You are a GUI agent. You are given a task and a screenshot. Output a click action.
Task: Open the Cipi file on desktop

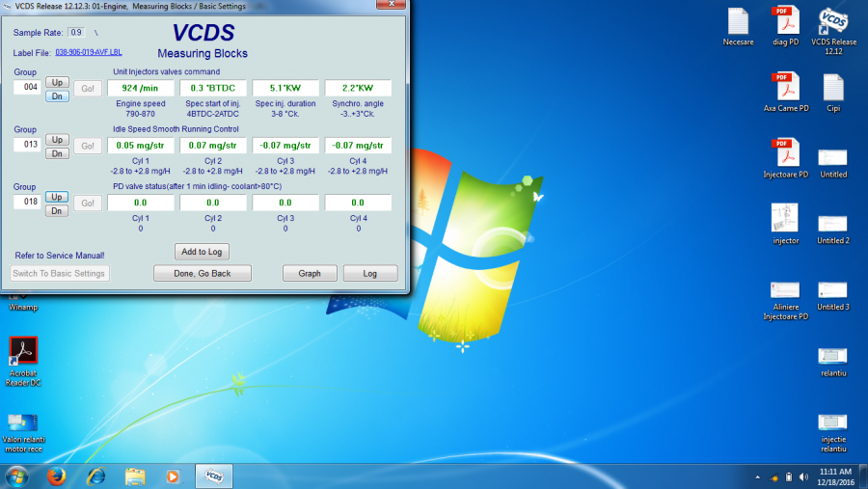click(832, 88)
